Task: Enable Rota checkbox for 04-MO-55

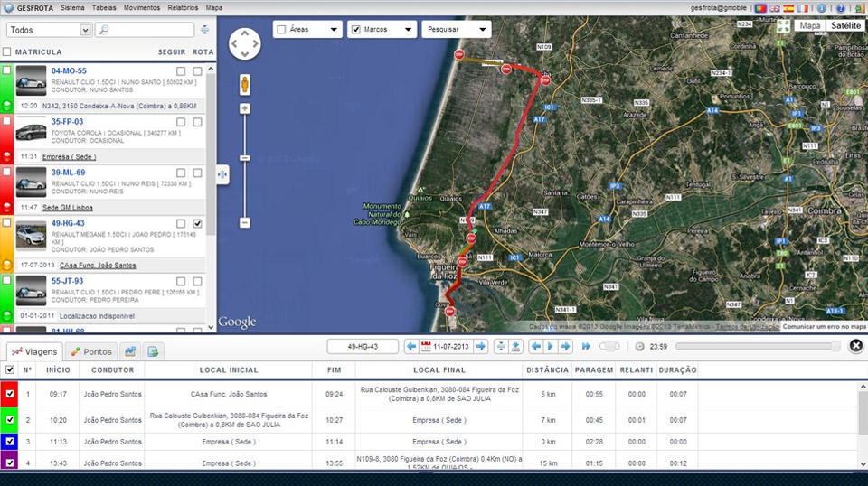Action: [198, 71]
